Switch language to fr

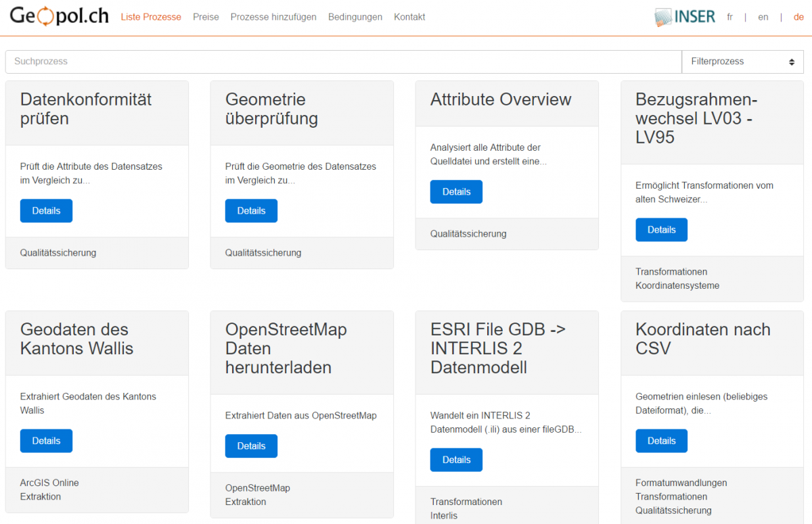730,17
